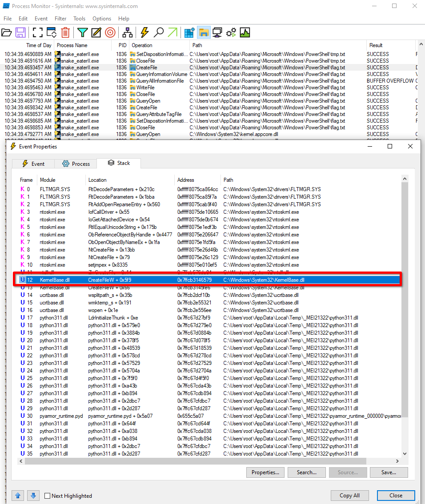Click the Save... button in the Stack tab

389,472
